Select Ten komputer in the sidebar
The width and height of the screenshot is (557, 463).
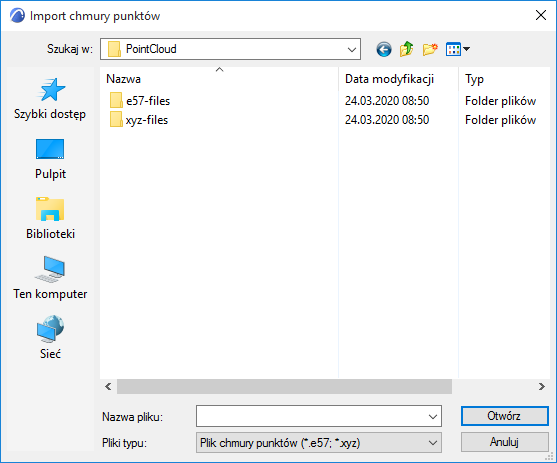point(50,279)
